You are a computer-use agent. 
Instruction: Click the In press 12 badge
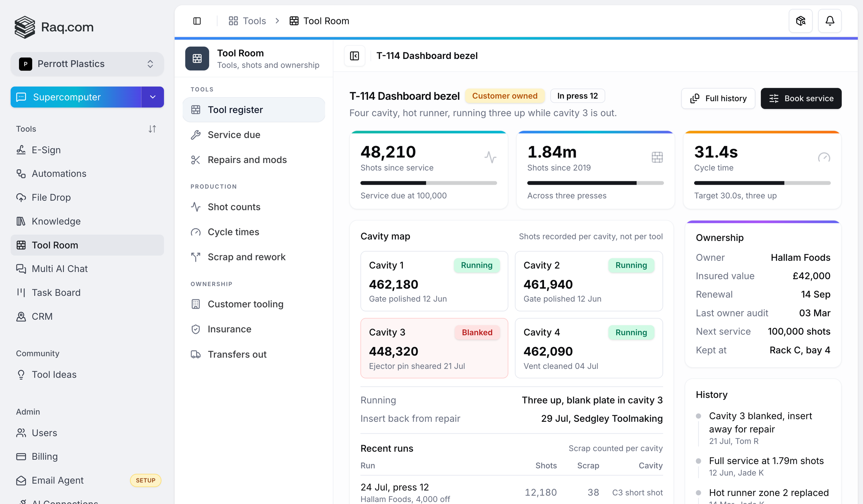coord(577,96)
